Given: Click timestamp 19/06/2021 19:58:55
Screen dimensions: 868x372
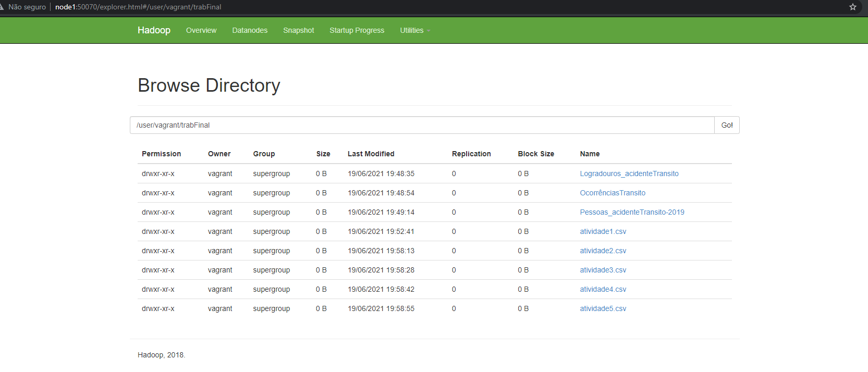Looking at the screenshot, I should pyautogui.click(x=381, y=308).
